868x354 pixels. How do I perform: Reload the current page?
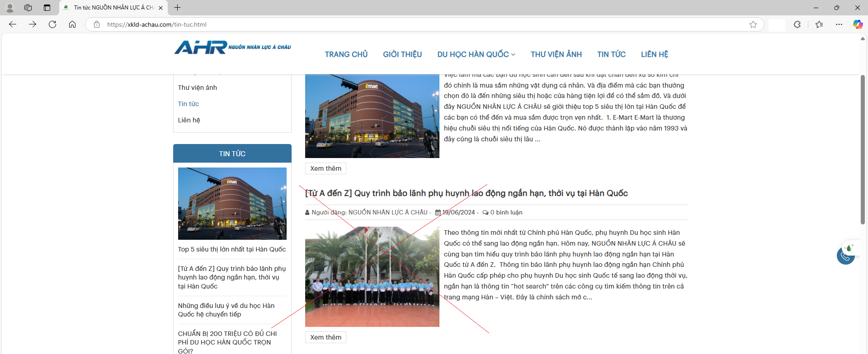[52, 24]
